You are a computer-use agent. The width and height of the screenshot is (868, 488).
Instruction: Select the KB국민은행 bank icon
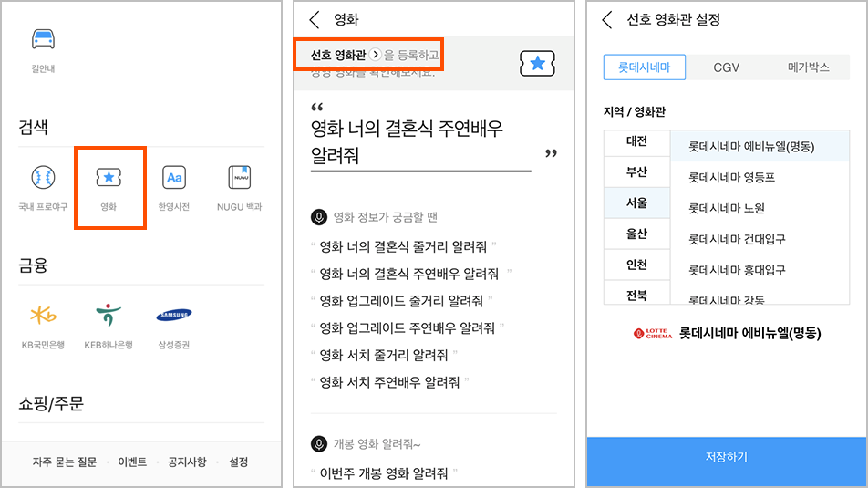[43, 316]
